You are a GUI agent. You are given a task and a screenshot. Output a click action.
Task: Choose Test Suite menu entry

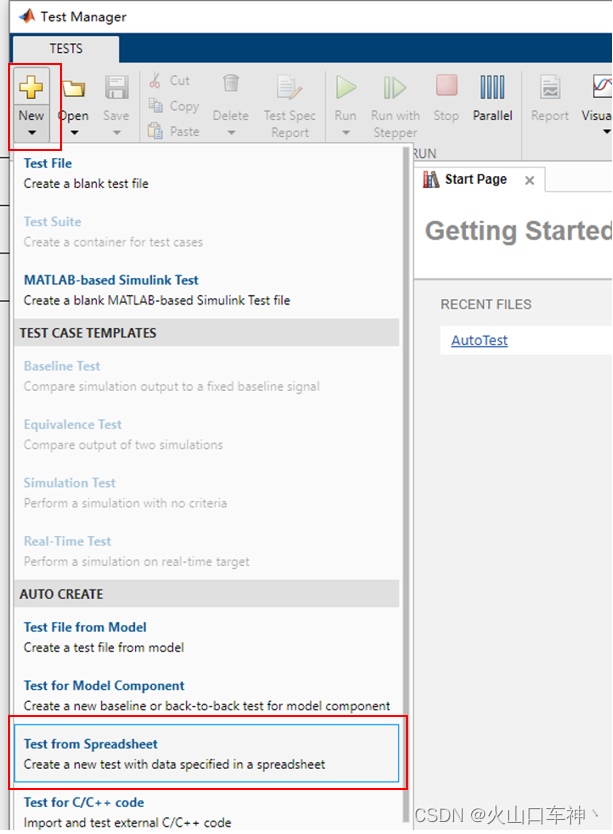(206, 232)
